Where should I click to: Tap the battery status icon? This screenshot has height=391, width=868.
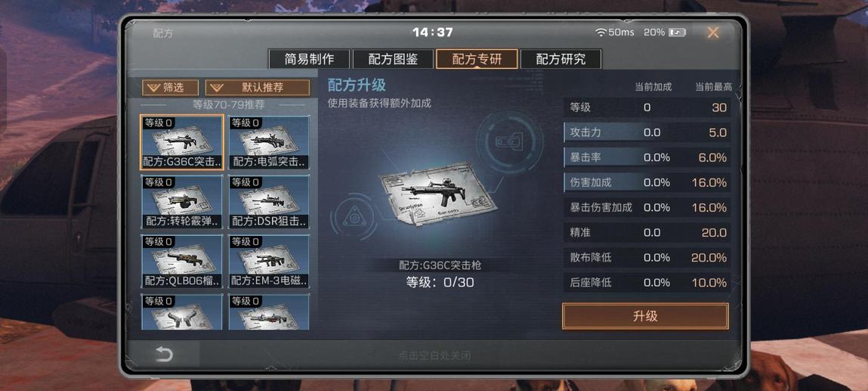click(x=678, y=33)
